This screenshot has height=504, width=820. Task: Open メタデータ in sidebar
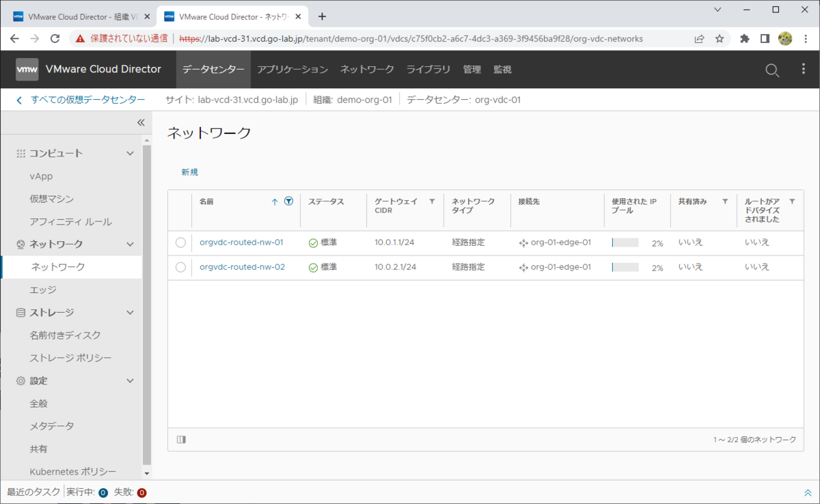[52, 426]
